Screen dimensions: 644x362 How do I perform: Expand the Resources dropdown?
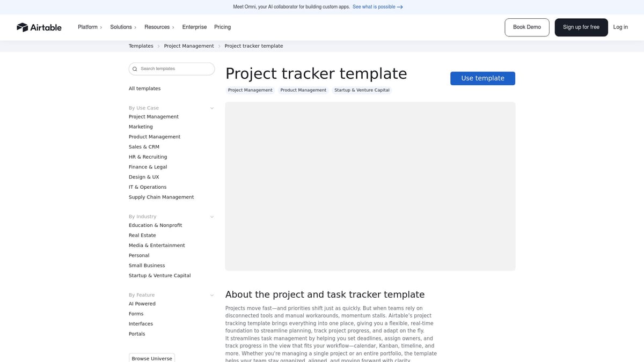[159, 27]
